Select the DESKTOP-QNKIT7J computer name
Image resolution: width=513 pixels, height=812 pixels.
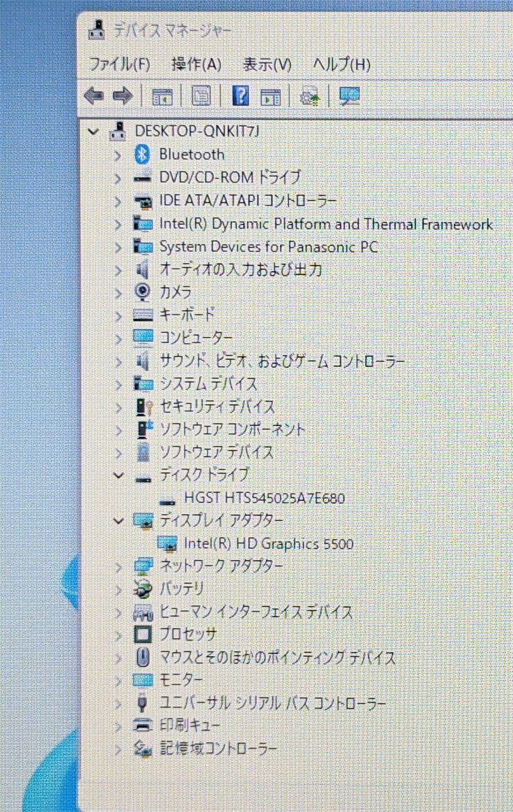pos(197,131)
